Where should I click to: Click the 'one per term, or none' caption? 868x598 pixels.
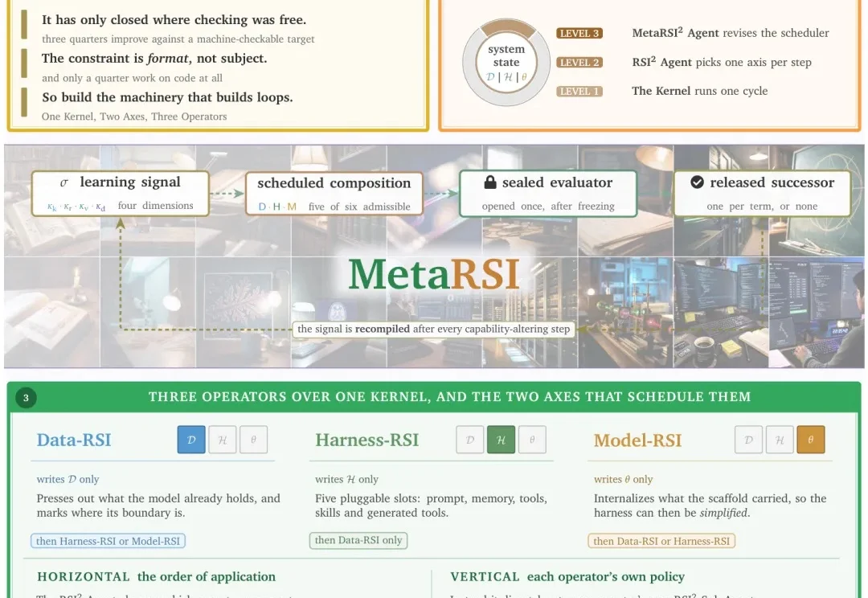point(762,206)
